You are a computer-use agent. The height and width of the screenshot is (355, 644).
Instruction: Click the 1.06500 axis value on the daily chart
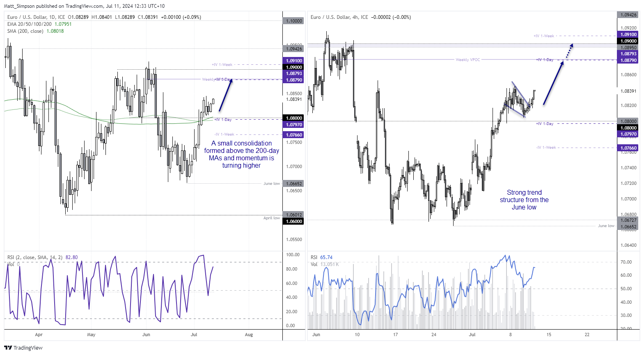pos(294,191)
